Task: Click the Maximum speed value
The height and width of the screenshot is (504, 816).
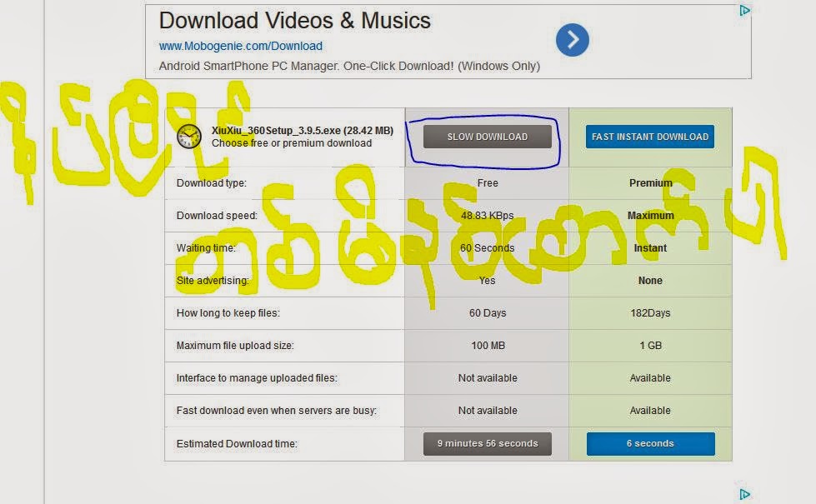Action: coord(650,215)
